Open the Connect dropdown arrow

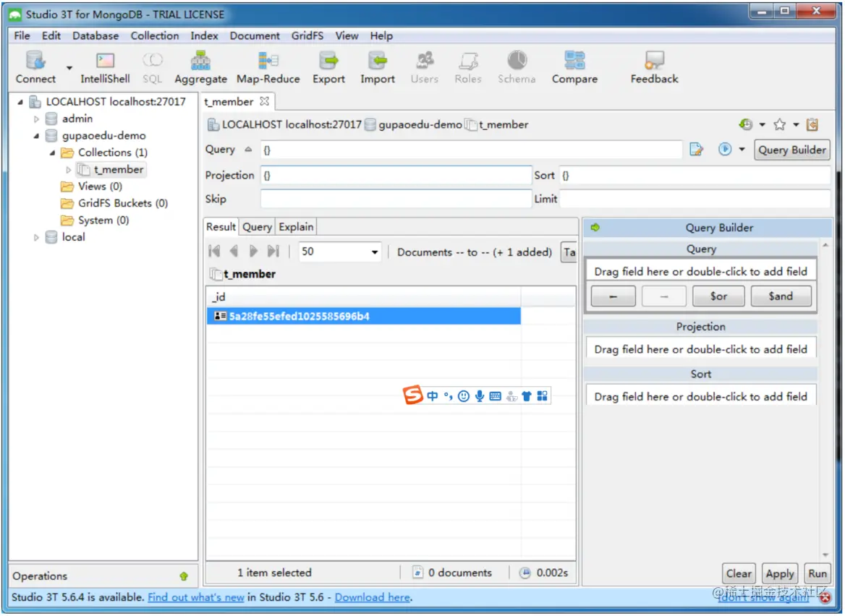point(69,68)
